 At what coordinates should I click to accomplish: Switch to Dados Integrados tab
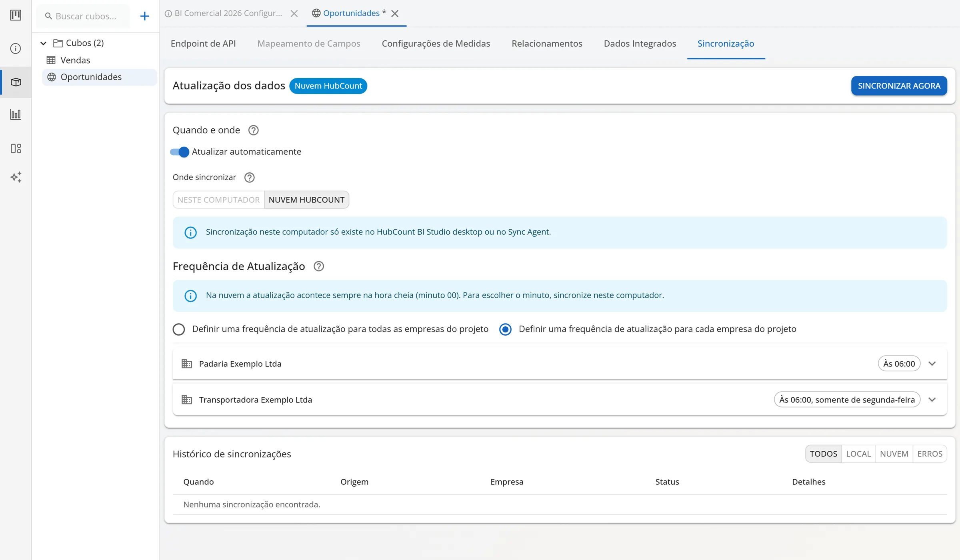pyautogui.click(x=640, y=43)
